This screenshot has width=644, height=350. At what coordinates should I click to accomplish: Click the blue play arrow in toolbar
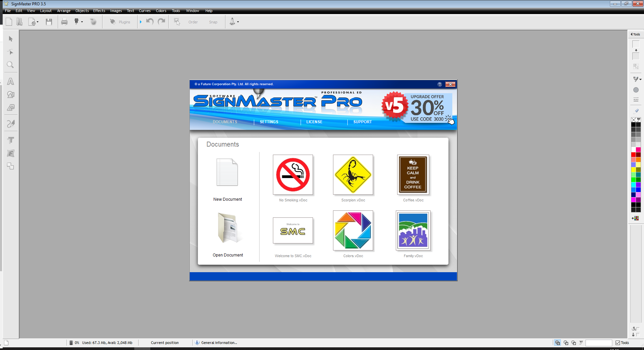point(141,22)
